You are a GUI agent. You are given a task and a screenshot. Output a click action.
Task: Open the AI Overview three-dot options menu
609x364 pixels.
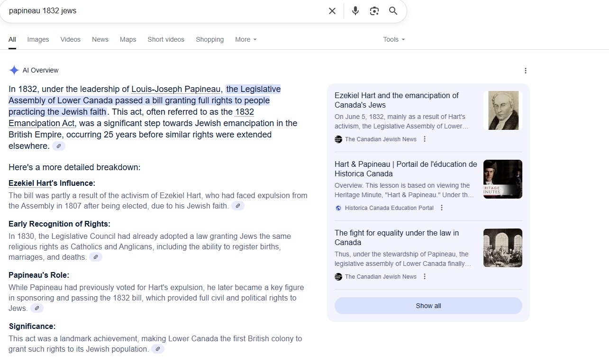[525, 71]
